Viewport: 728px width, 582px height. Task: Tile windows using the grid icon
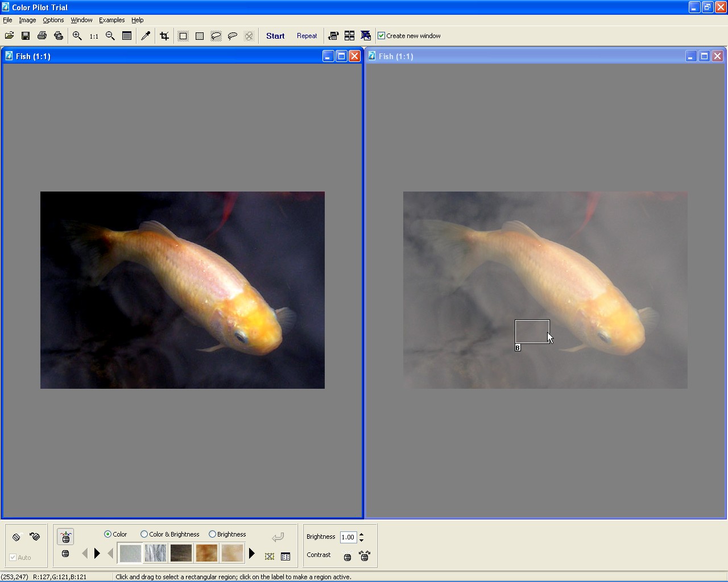(x=350, y=36)
